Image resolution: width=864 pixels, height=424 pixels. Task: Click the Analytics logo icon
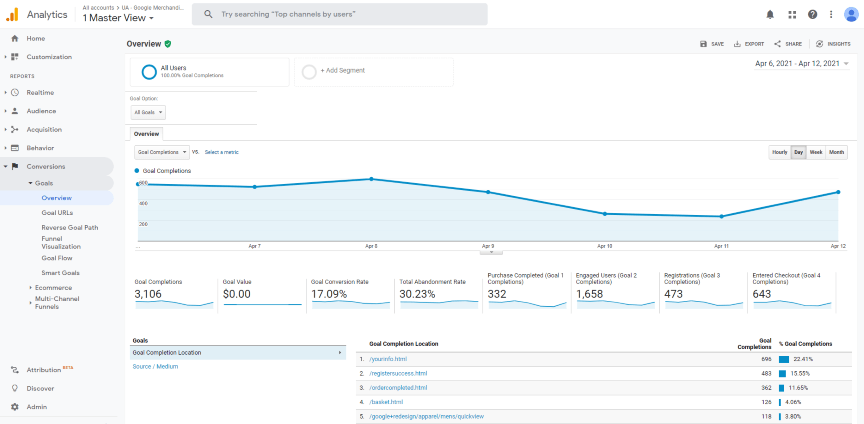coord(12,14)
